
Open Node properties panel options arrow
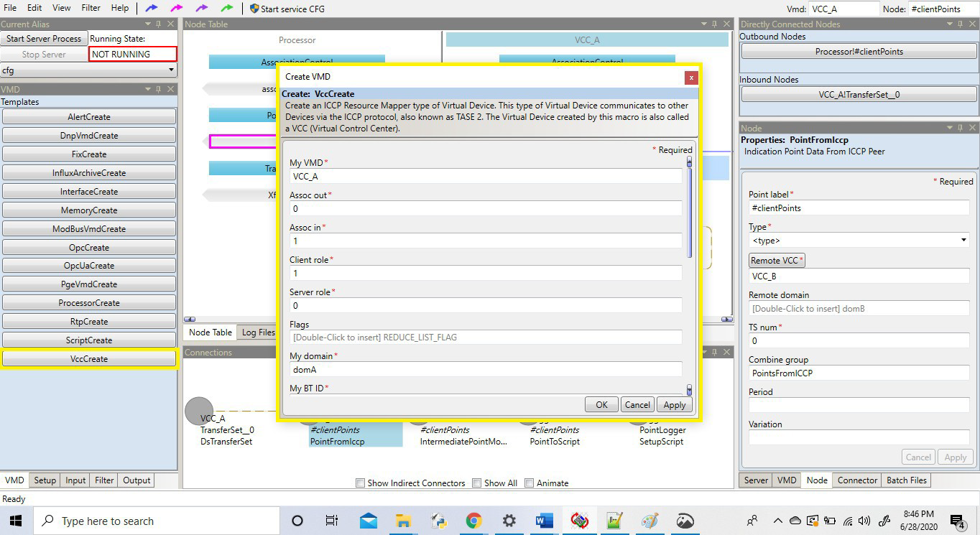pyautogui.click(x=949, y=128)
